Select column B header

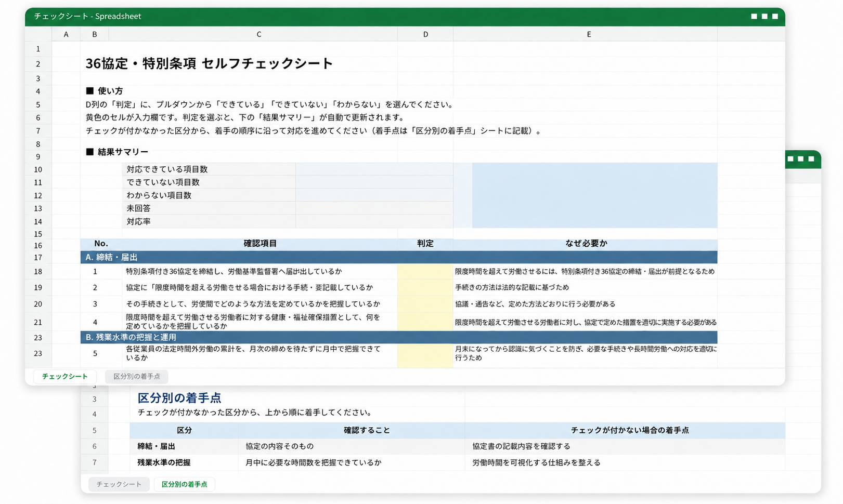pos(95,34)
